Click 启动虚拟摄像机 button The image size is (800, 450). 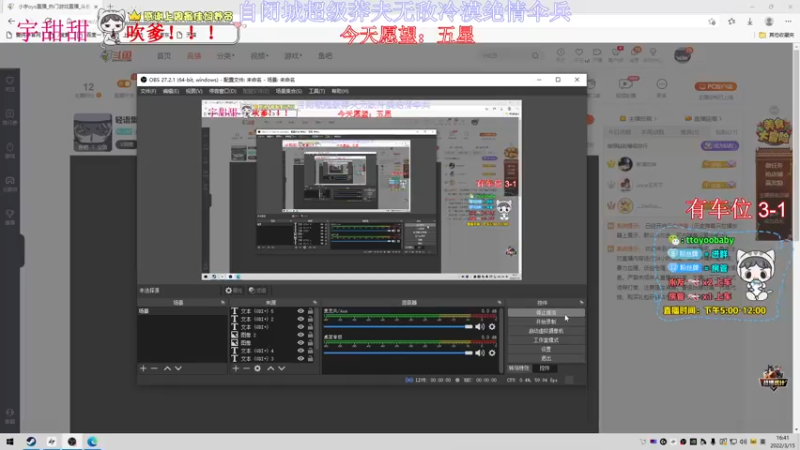tap(546, 331)
